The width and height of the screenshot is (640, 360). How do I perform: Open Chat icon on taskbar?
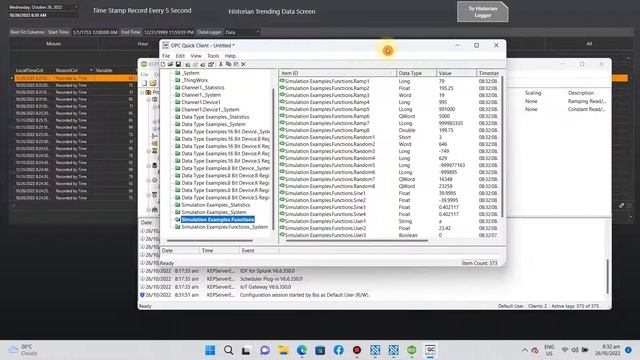click(x=265, y=350)
